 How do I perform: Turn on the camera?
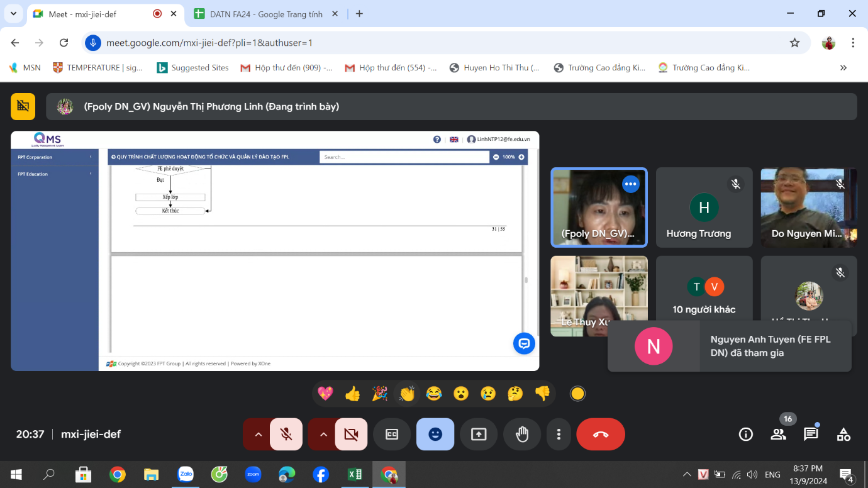tap(351, 435)
